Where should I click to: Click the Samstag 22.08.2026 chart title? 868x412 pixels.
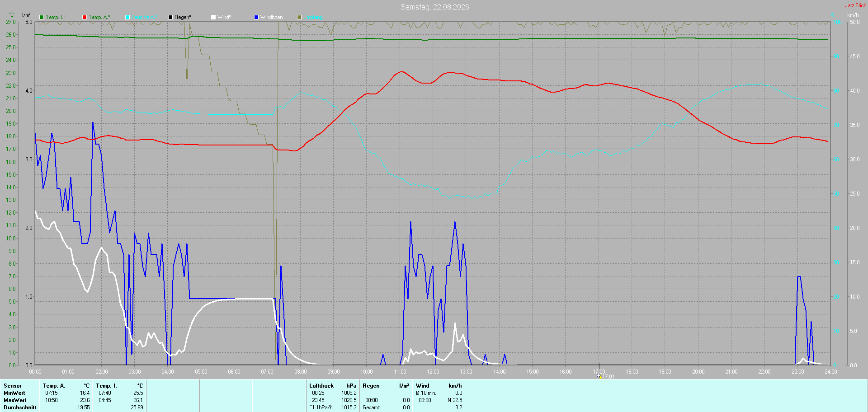[x=434, y=7]
